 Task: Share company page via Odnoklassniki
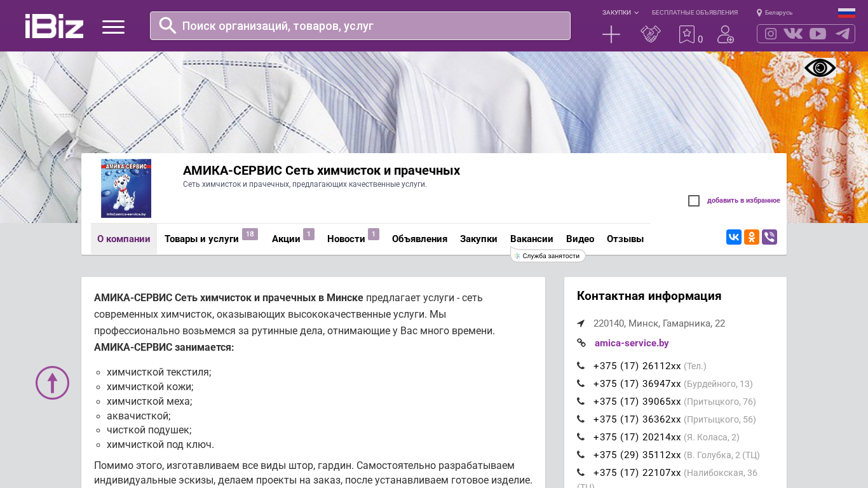coord(752,237)
